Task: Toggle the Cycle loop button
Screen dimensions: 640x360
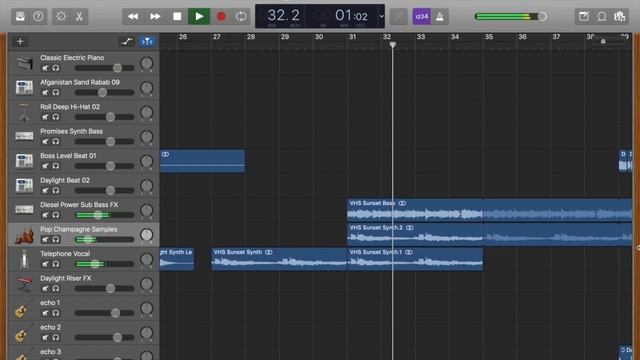Action: [241, 16]
